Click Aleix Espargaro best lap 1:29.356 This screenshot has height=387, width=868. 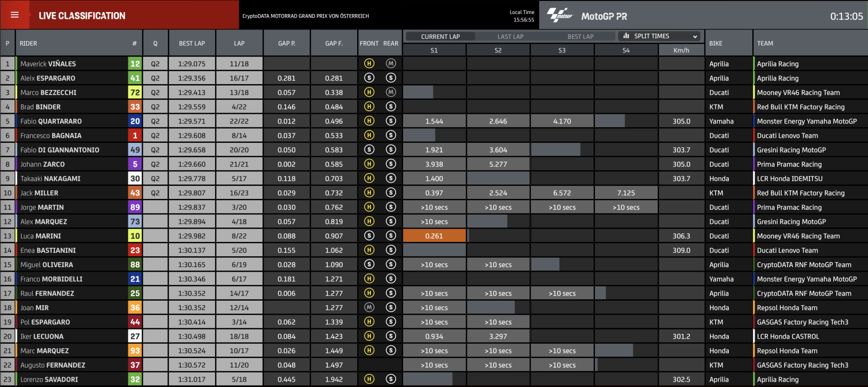point(192,78)
